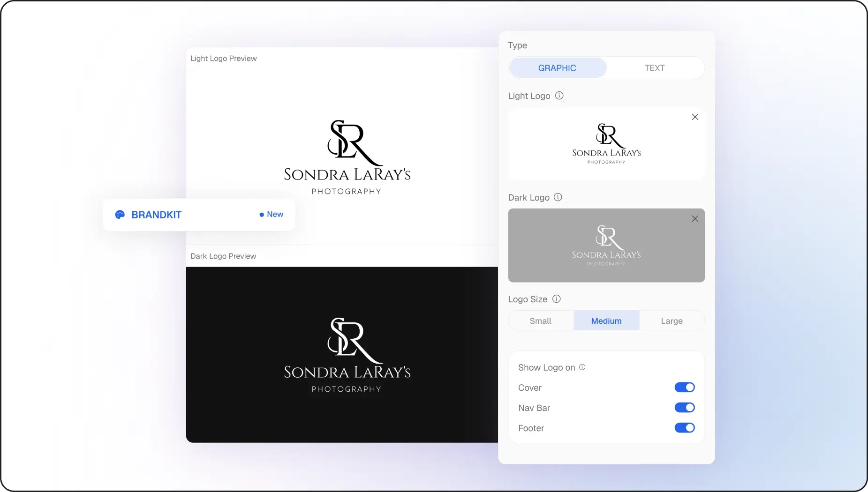This screenshot has width=868, height=492.
Task: Click the Brandkit palette icon
Action: click(x=120, y=215)
